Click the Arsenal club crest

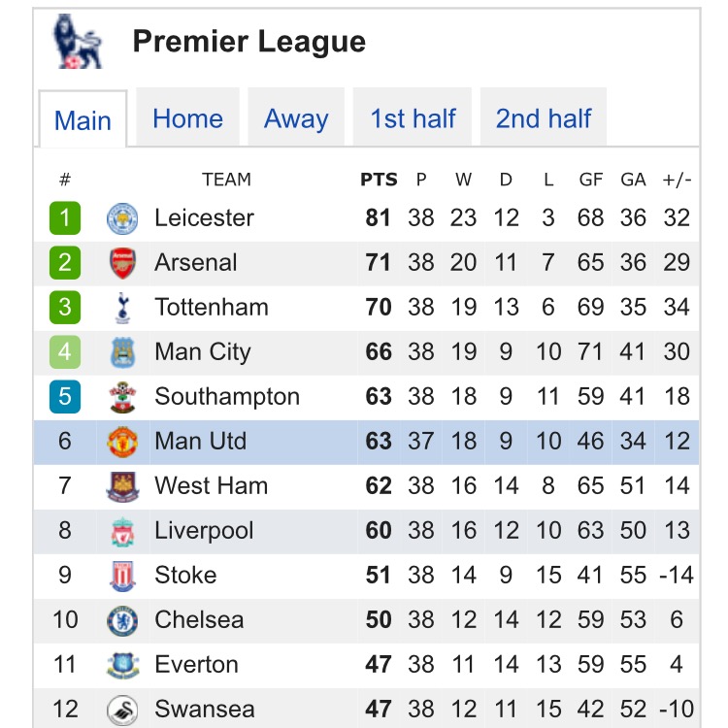[x=122, y=263]
